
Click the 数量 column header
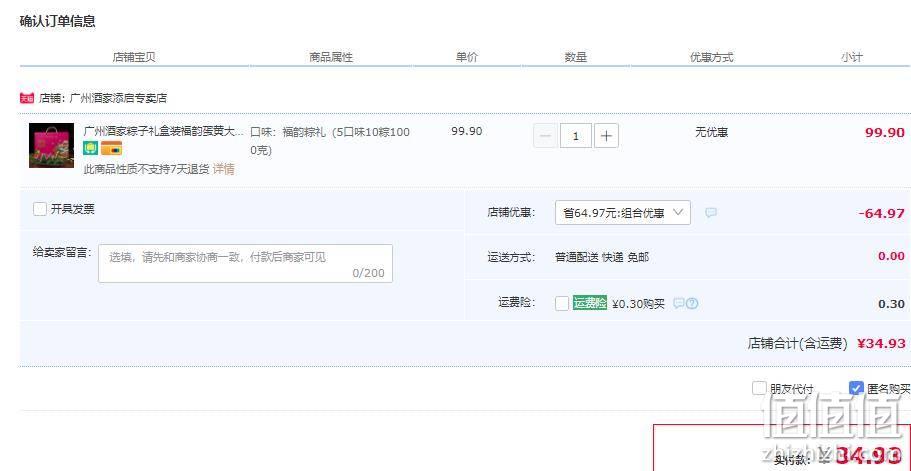point(575,57)
